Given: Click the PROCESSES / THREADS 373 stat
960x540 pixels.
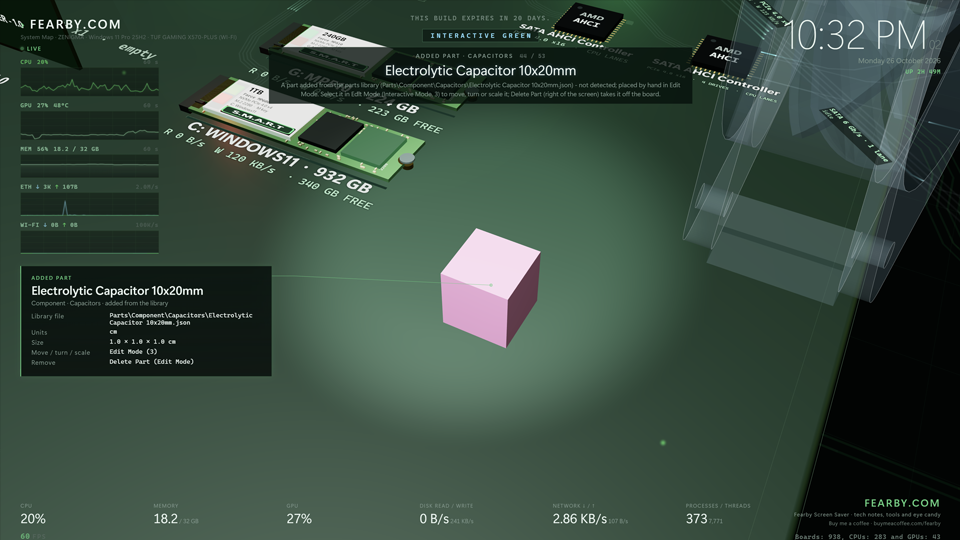Looking at the screenshot, I should point(718,515).
